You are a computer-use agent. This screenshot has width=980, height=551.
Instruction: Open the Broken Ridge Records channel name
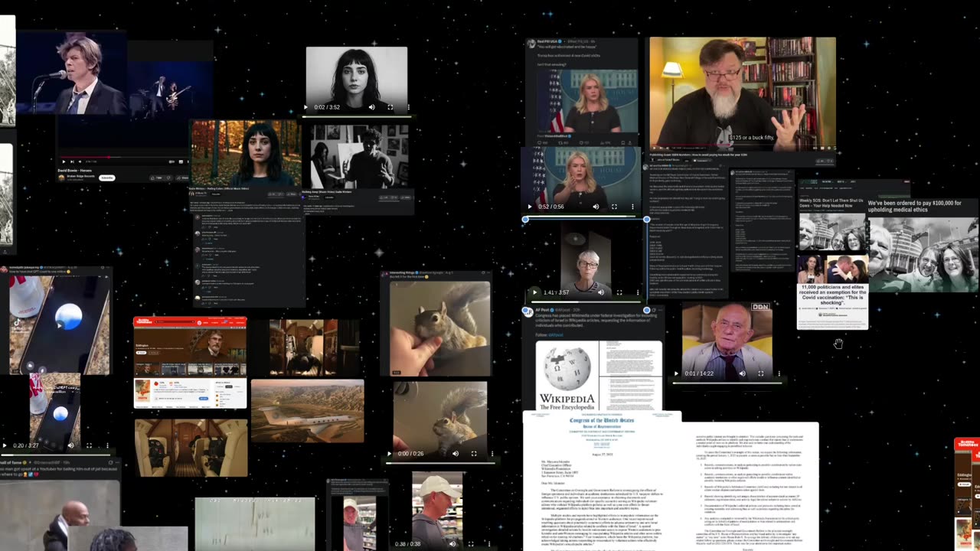pos(83,176)
